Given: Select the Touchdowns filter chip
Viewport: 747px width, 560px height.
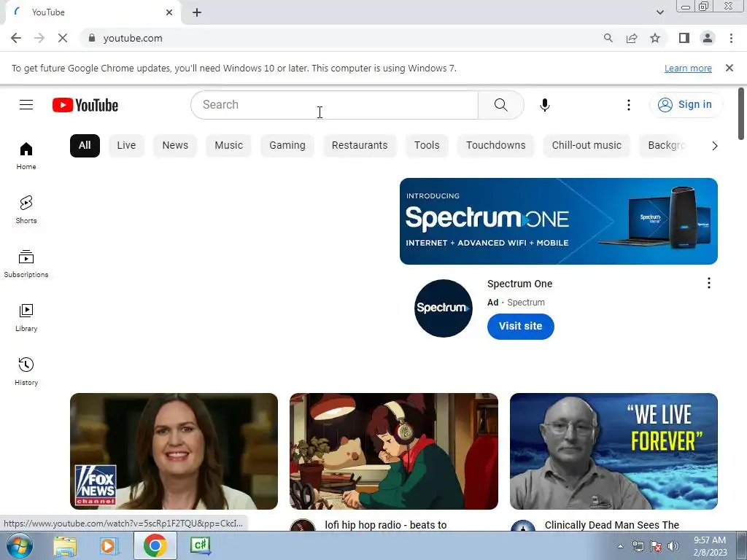Looking at the screenshot, I should pos(495,146).
